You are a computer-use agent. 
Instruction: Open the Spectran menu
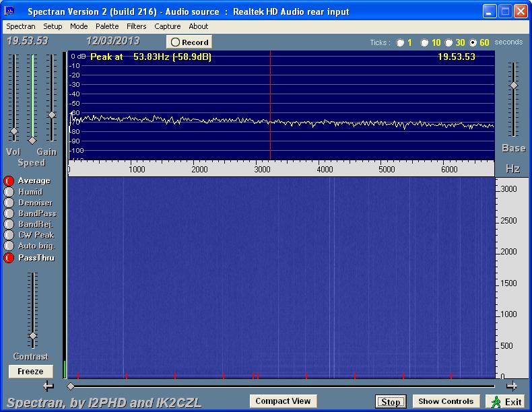[x=21, y=26]
